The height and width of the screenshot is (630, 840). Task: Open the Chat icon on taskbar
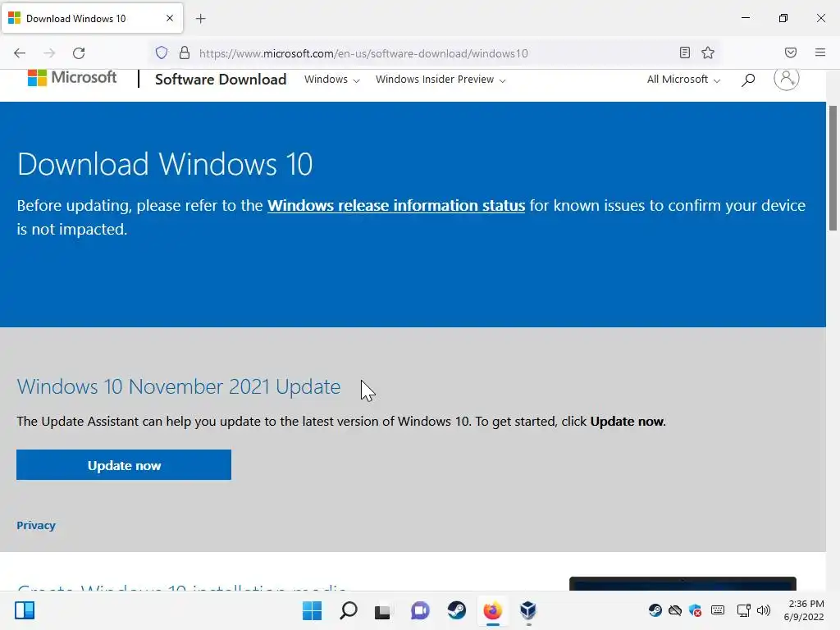(x=420, y=610)
